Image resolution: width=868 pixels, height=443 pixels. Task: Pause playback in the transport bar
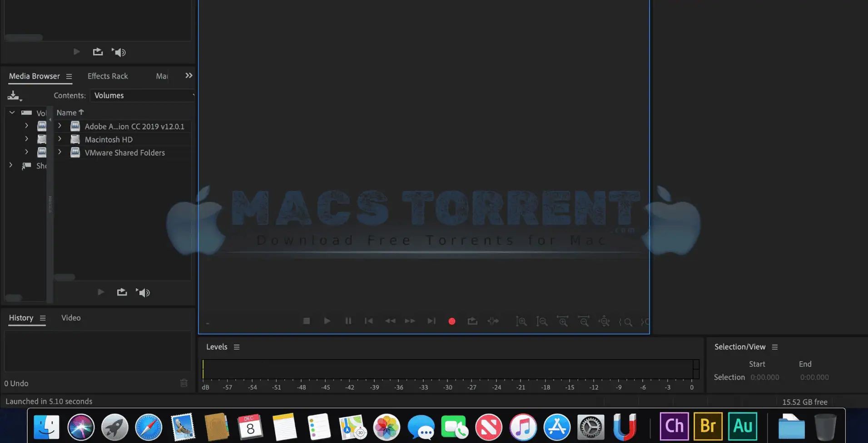[348, 321]
